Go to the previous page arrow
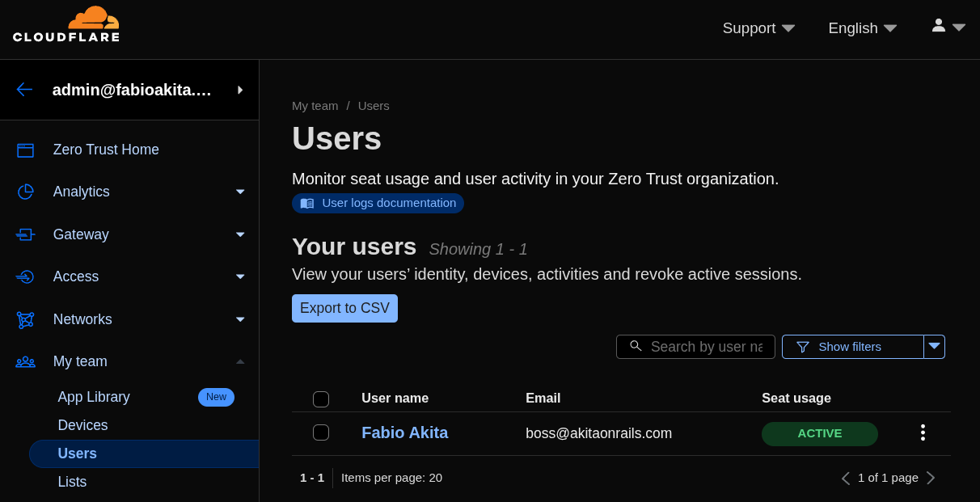The height and width of the screenshot is (502, 980). [846, 478]
